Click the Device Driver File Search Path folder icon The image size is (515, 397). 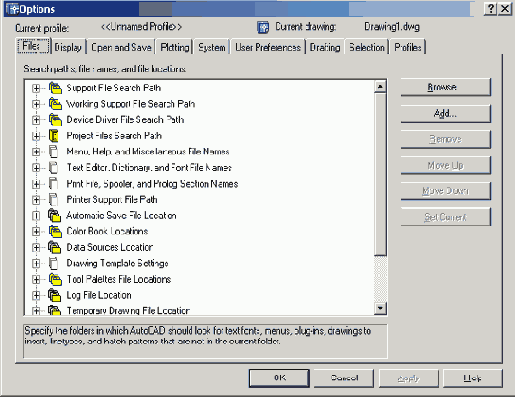(55, 120)
